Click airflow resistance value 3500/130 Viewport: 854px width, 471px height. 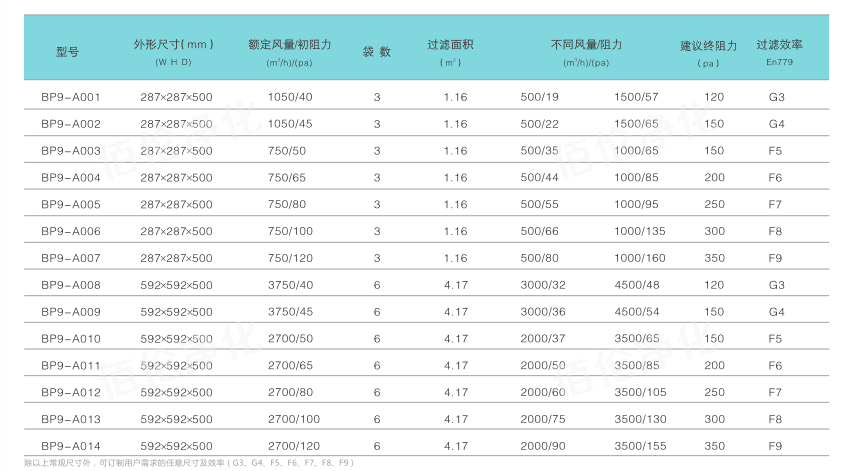coord(640,419)
